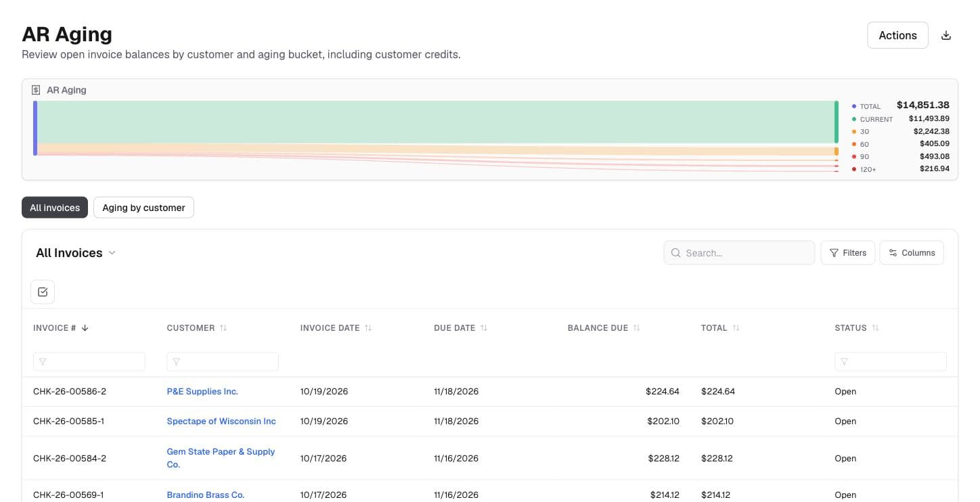The height and width of the screenshot is (502, 980).
Task: Click invoice number CHK-26-00585-1
Action: tap(68, 421)
